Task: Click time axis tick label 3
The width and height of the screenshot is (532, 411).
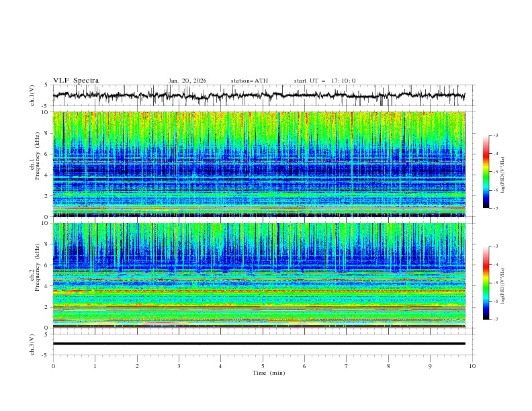Action: 179,366
